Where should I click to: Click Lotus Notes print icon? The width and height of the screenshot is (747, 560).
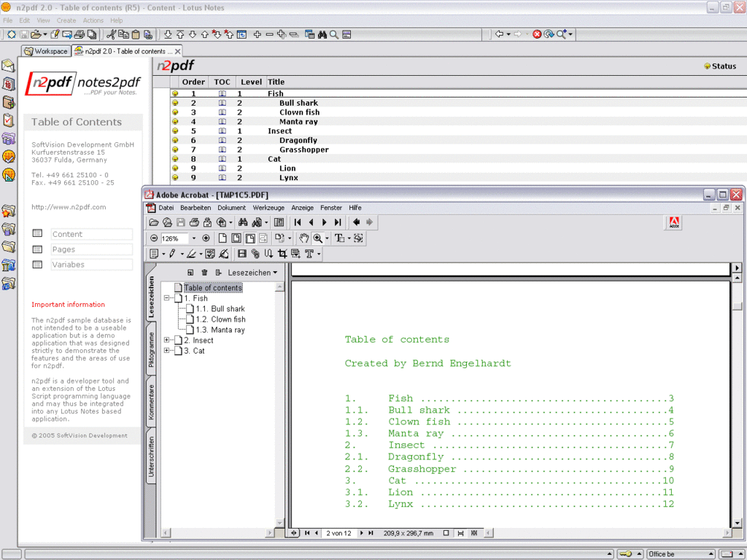(79, 34)
